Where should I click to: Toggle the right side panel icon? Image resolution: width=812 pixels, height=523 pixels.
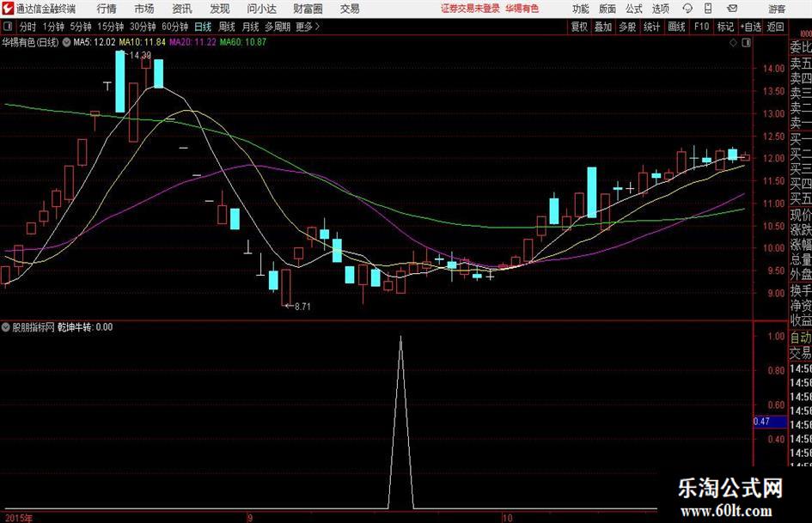[746, 43]
